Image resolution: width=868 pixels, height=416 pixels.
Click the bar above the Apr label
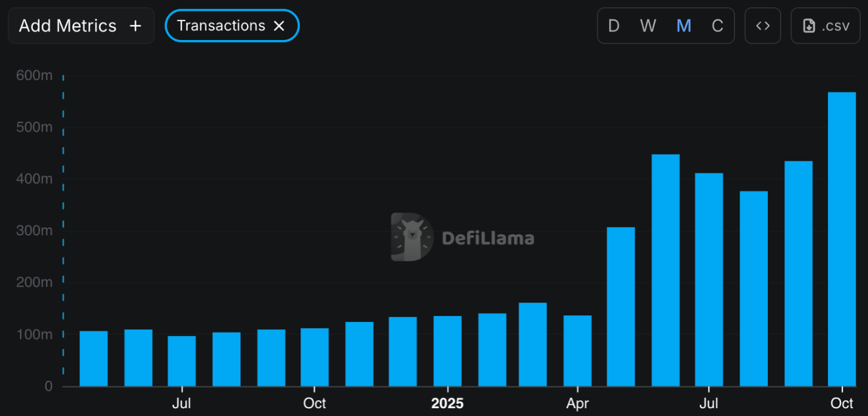coord(577,351)
